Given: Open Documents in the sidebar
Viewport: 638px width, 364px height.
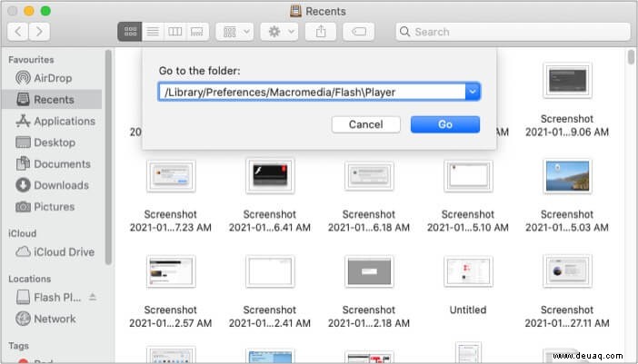Looking at the screenshot, I should pyautogui.click(x=52, y=164).
